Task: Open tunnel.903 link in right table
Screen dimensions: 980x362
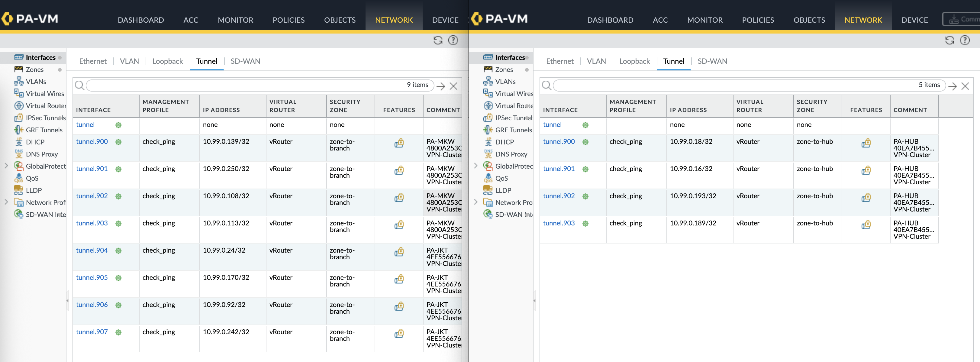Action: click(559, 223)
